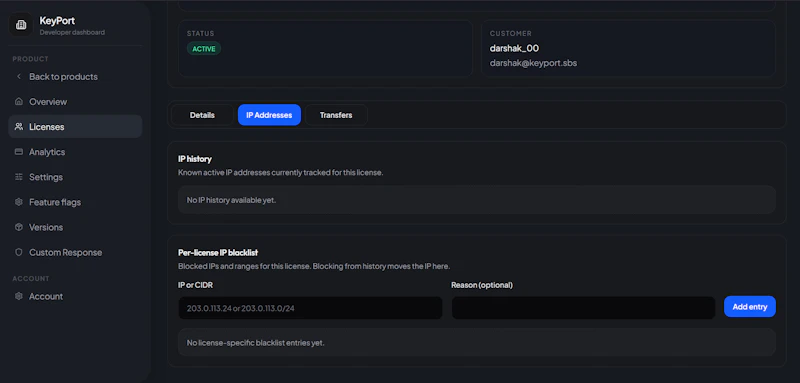Click the back chevron beside Back to products
The height and width of the screenshot is (383, 800).
[x=19, y=76]
